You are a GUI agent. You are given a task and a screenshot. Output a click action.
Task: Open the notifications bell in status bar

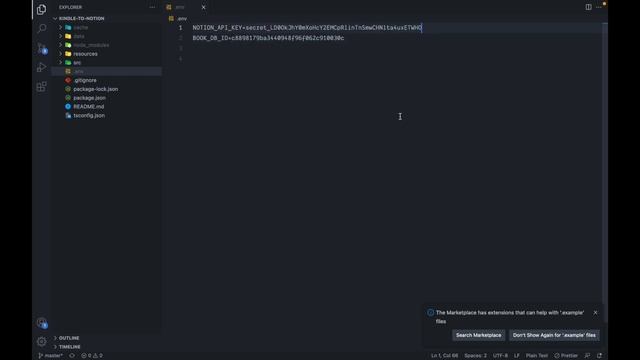[599, 356]
